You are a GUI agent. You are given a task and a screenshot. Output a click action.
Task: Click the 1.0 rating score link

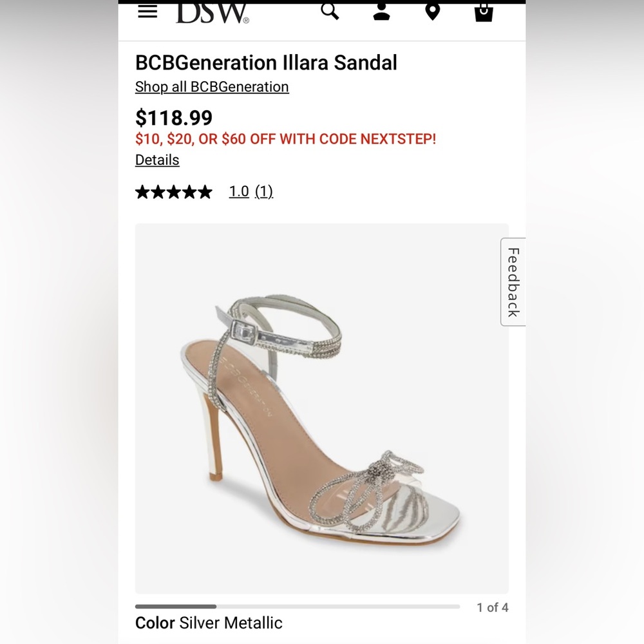point(238,191)
